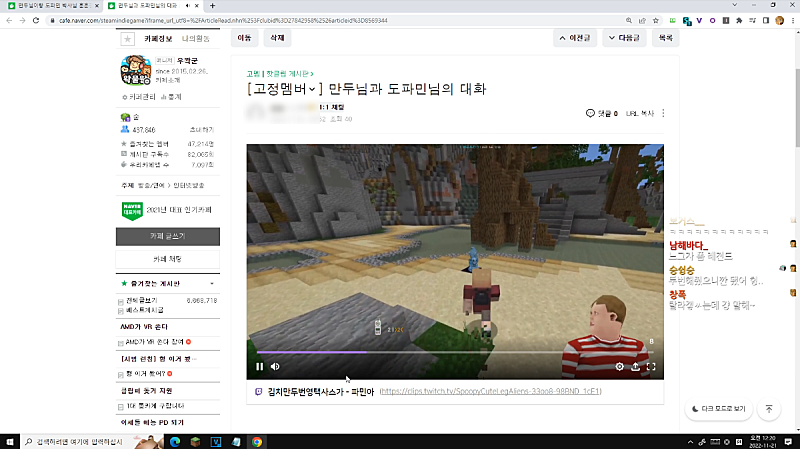Go to next post with 다음글
The image size is (800, 449).
622,38
